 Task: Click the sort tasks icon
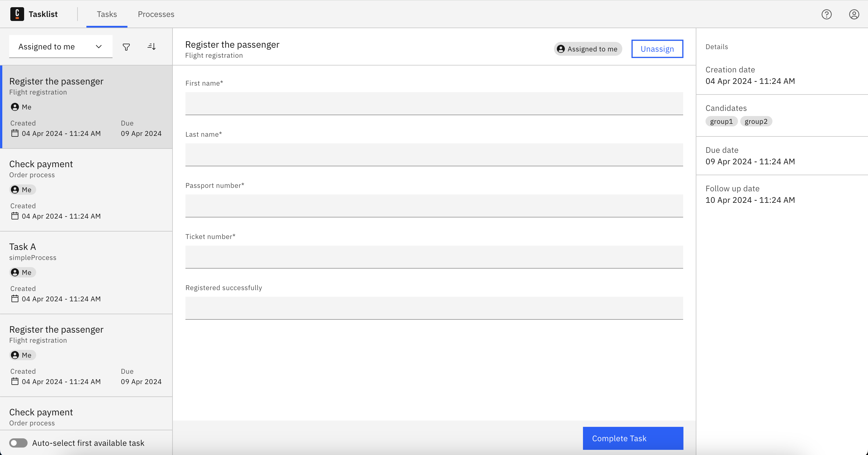[x=152, y=47]
